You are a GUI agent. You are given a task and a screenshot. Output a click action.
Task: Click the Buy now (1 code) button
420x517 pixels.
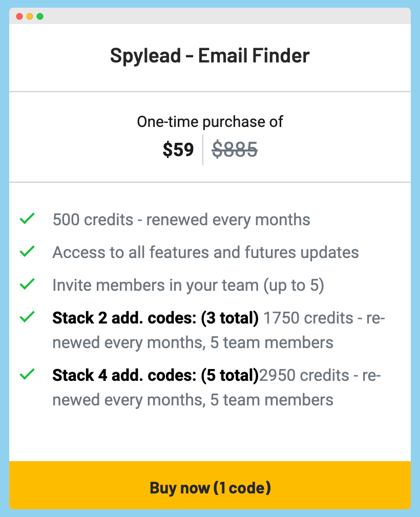(210, 485)
